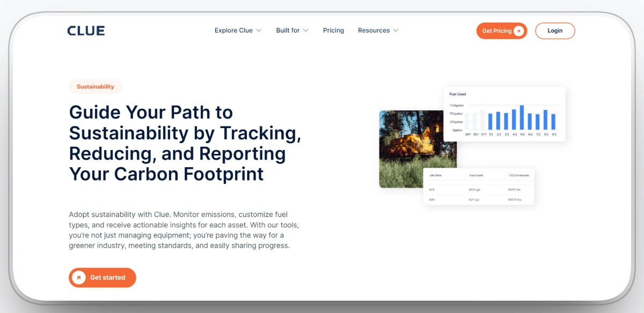The width and height of the screenshot is (644, 313).
Task: Click the '3625 gal' table cell
Action: tap(474, 190)
